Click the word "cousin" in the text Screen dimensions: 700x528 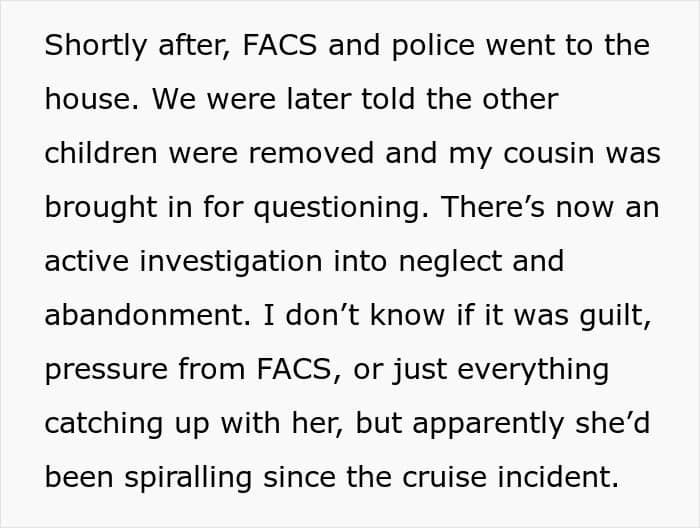point(549,153)
